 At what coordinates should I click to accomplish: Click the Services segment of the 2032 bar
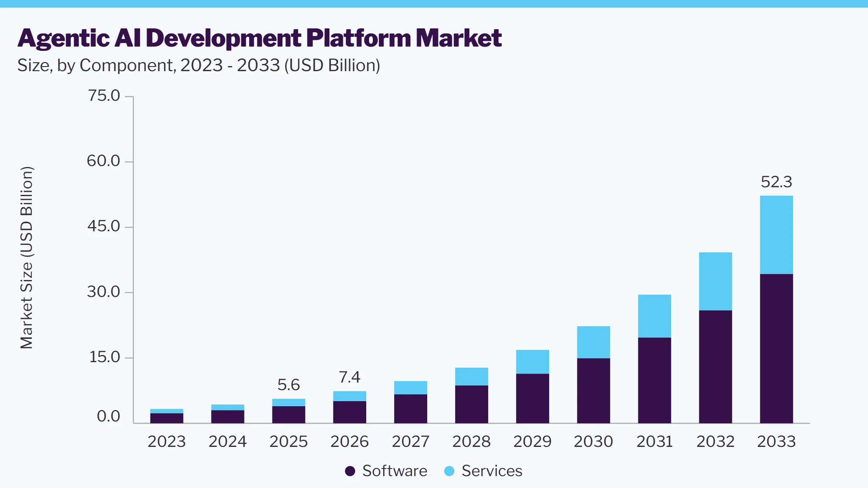[715, 281]
